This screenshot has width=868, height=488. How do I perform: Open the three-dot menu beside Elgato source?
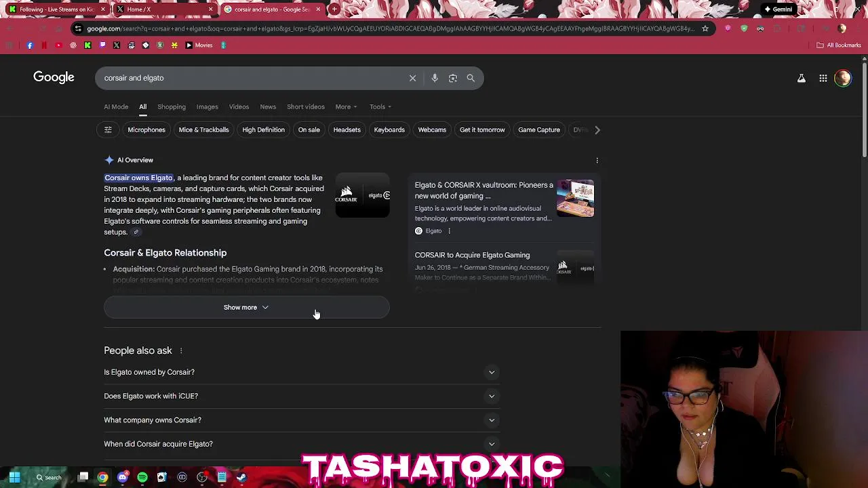449,231
